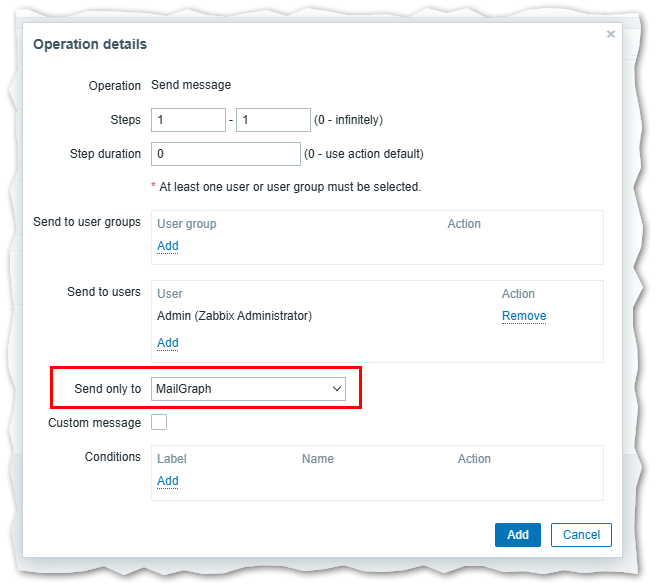
Task: Click the Name column in Conditions
Action: [x=318, y=459]
